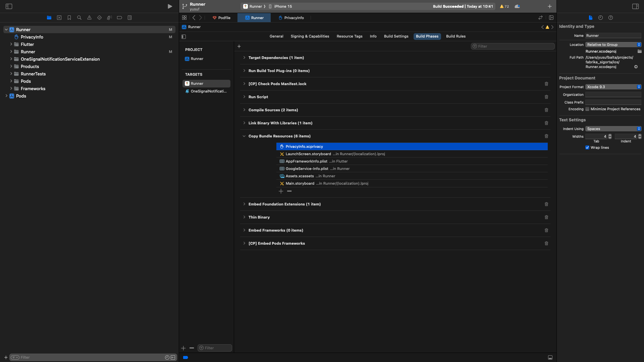Image resolution: width=644 pixels, height=362 pixels.
Task: Open the Issue navigator warning icon
Action: [89, 18]
